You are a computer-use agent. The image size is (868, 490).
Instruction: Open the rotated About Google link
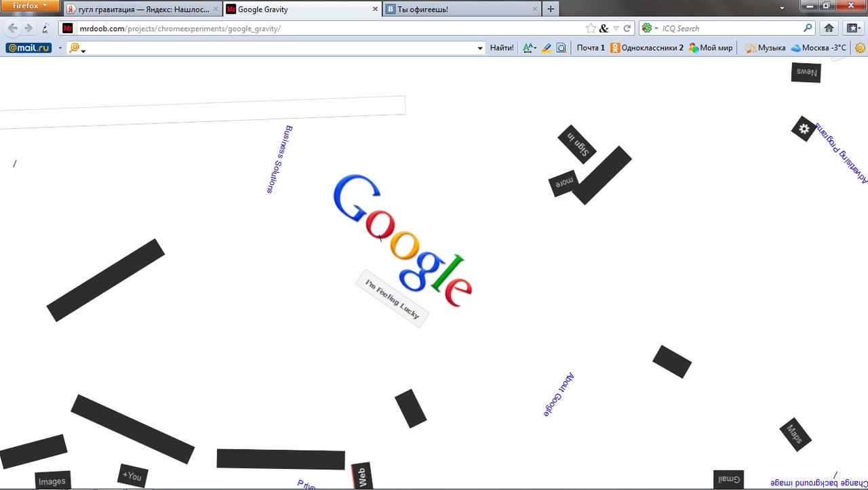(559, 394)
